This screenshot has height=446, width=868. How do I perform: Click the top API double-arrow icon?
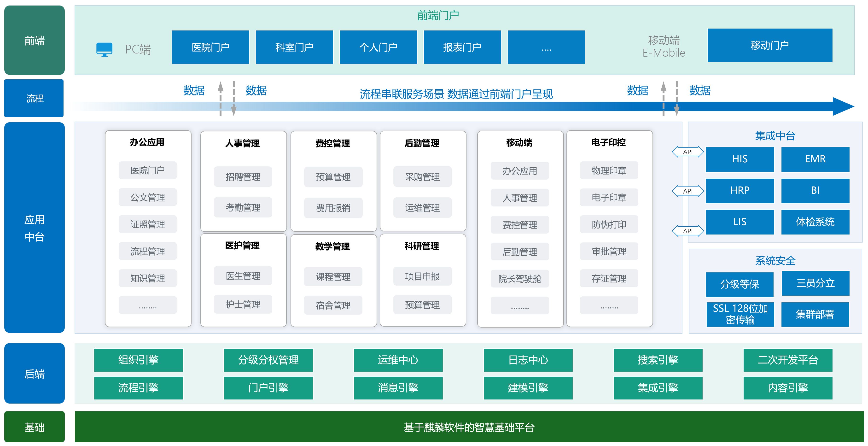[688, 152]
